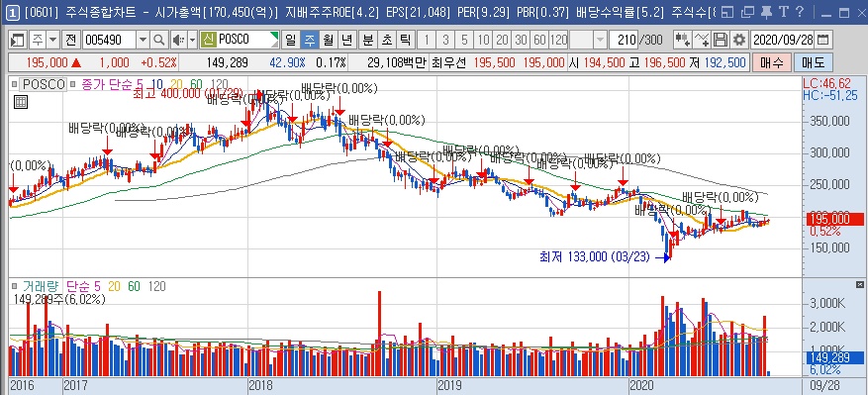
Task: Open help with the question mark icon
Action: pyautogui.click(x=800, y=12)
